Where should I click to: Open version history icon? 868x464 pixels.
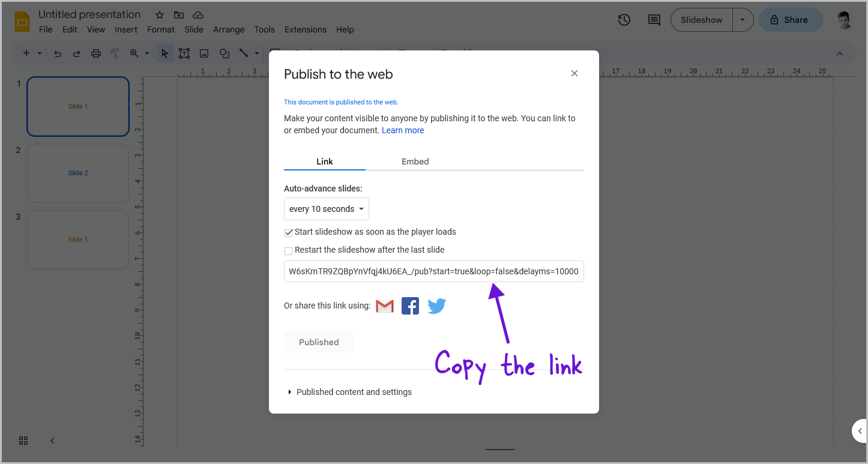point(624,20)
